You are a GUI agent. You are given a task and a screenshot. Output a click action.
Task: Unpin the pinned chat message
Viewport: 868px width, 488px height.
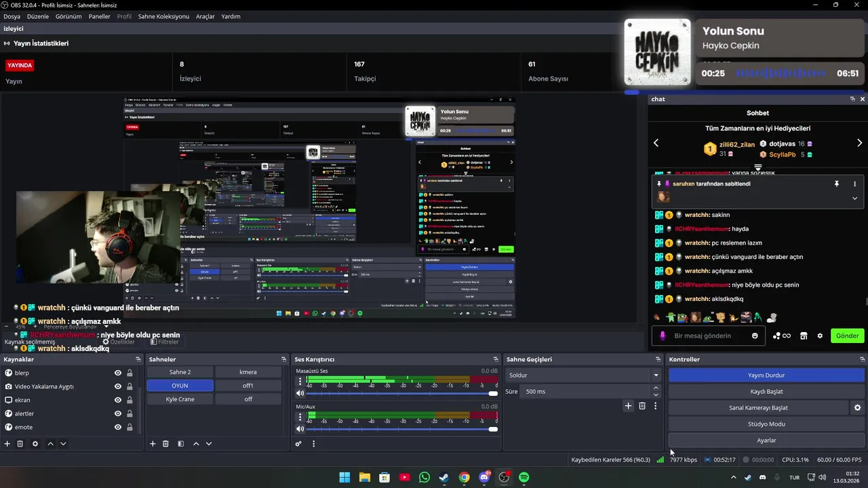pos(837,184)
